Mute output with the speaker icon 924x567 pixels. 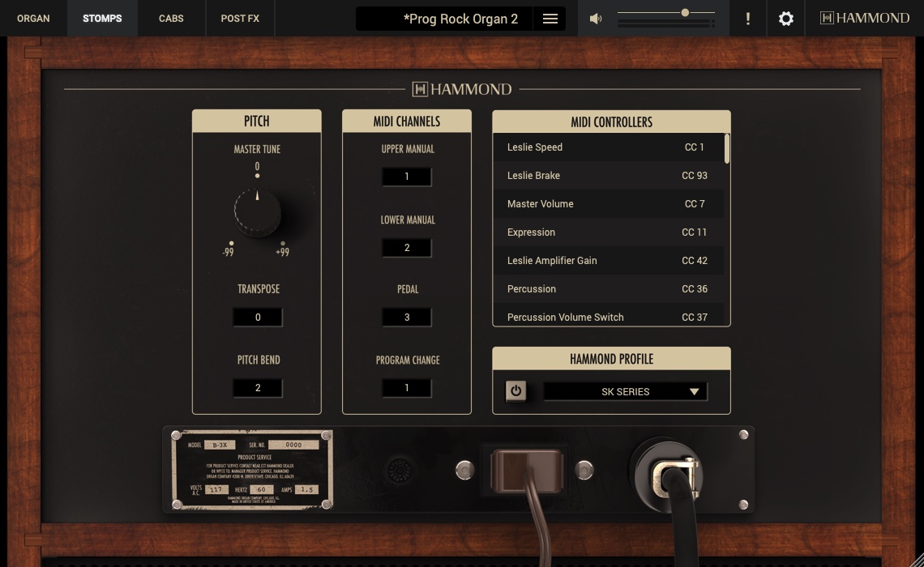(x=596, y=19)
